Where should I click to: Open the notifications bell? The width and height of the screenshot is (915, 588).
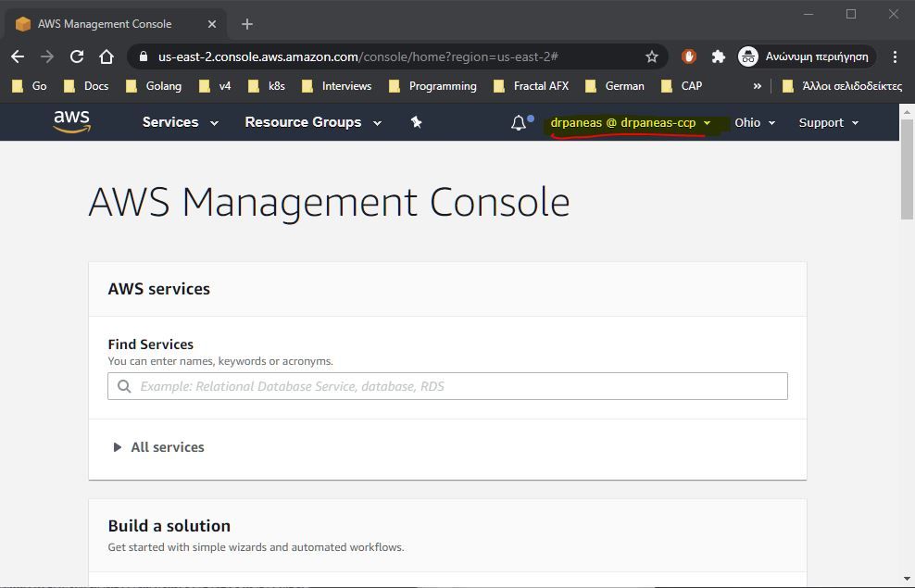520,121
